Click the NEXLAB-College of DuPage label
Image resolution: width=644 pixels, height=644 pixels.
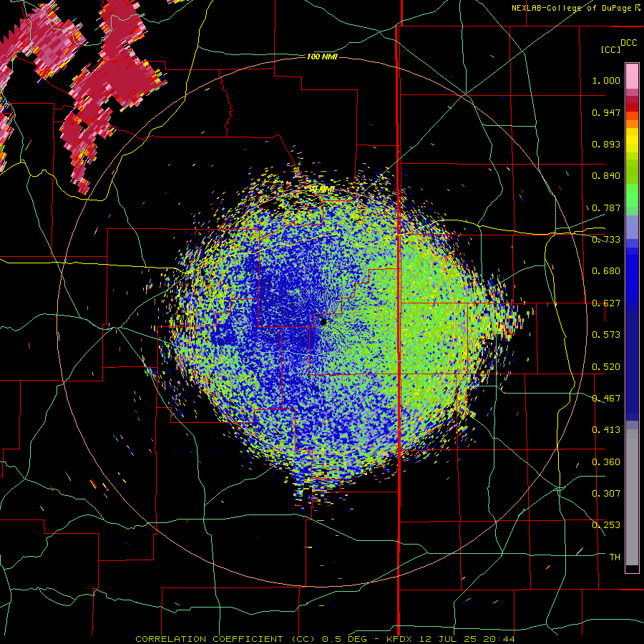click(x=572, y=8)
